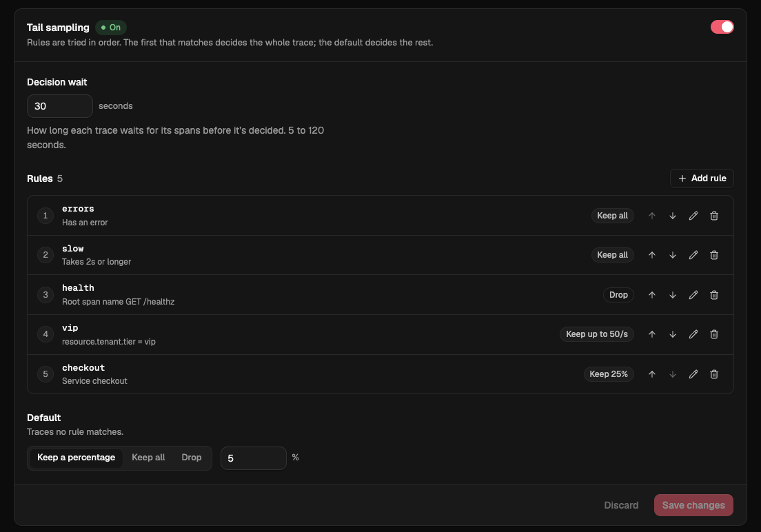Viewport: 761px width, 532px height.
Task: Select Drop default option
Action: click(191, 458)
